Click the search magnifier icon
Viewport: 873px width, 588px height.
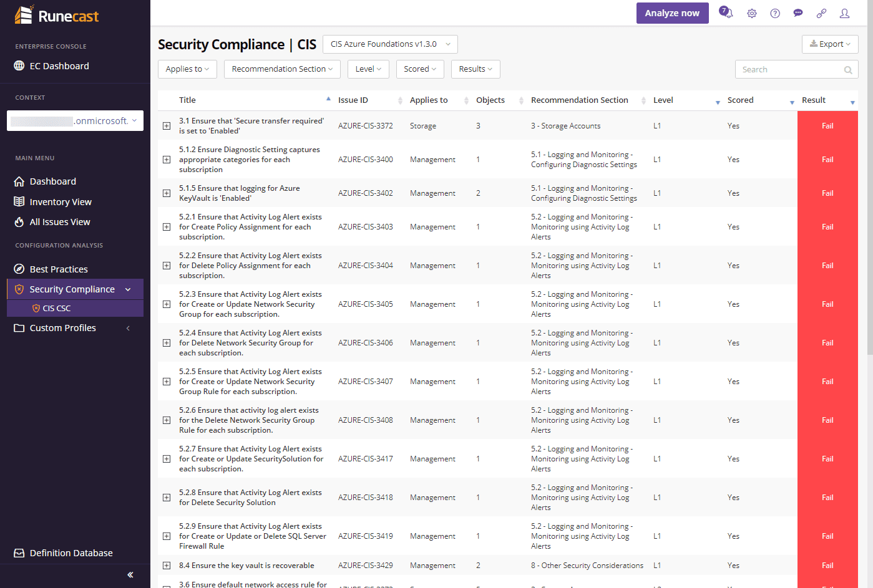pyautogui.click(x=848, y=70)
